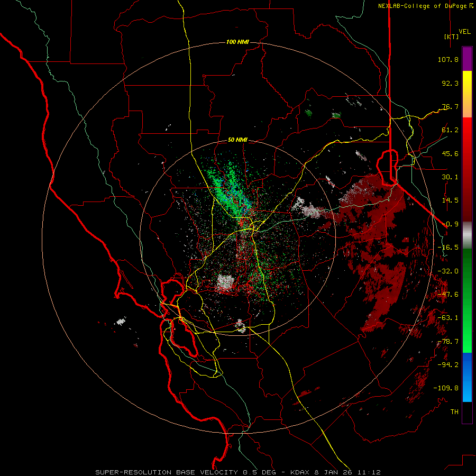The height and width of the screenshot is (476, 476).
Task: Click the 50 NMI range ring label
Action: point(237,140)
